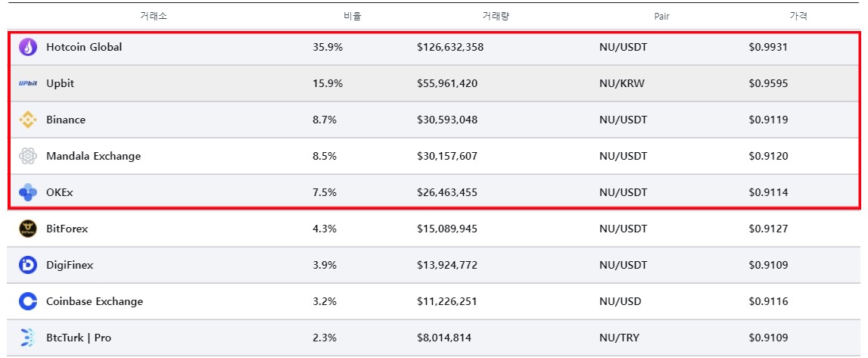The image size is (868, 358).
Task: Click the Hotcoin Global flame logo icon
Action: tap(28, 47)
